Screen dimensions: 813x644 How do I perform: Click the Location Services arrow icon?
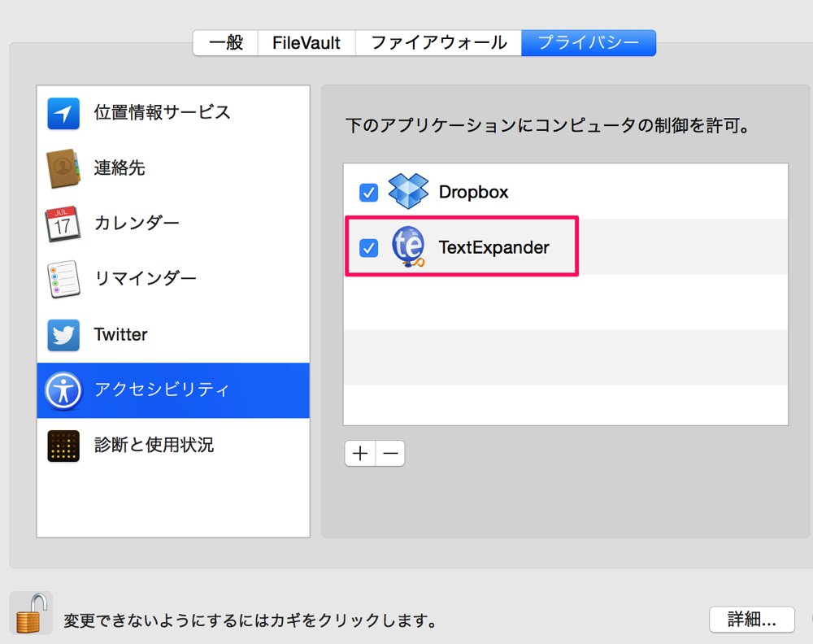[63, 113]
